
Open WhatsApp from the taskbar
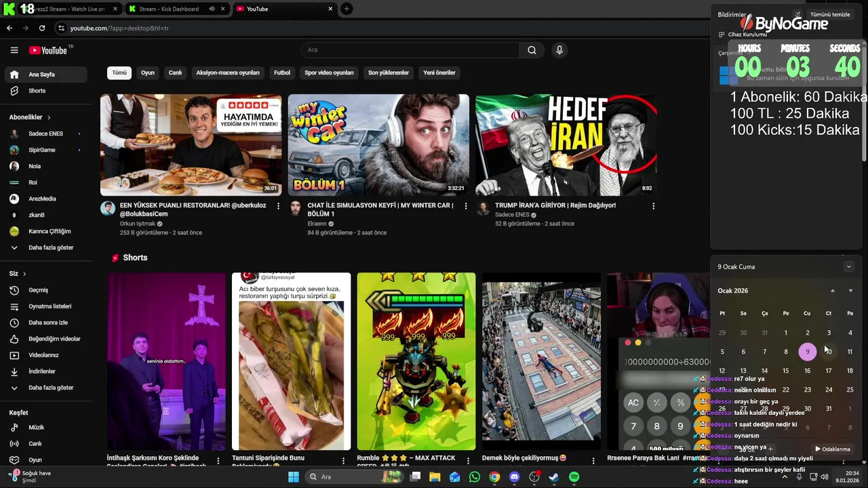click(475, 477)
